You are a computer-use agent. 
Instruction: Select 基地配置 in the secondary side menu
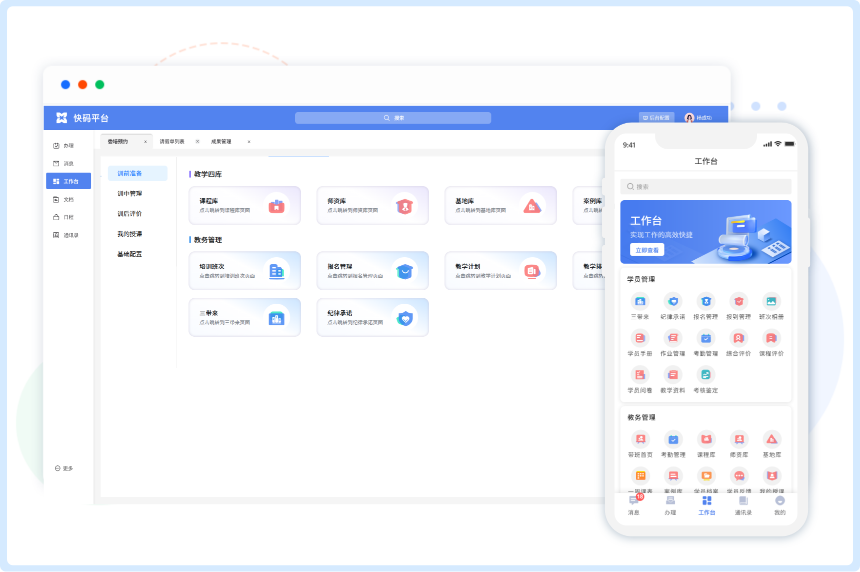pyautogui.click(x=130, y=254)
